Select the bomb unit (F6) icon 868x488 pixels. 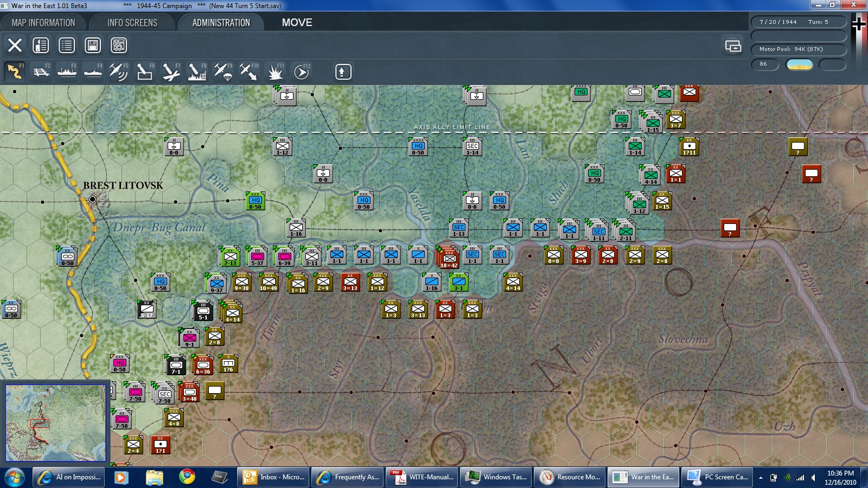(x=145, y=72)
